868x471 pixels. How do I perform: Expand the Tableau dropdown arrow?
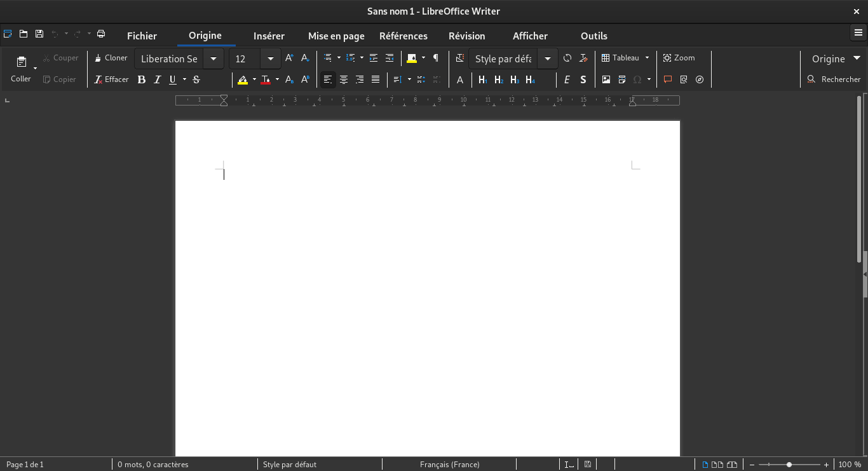(648, 58)
